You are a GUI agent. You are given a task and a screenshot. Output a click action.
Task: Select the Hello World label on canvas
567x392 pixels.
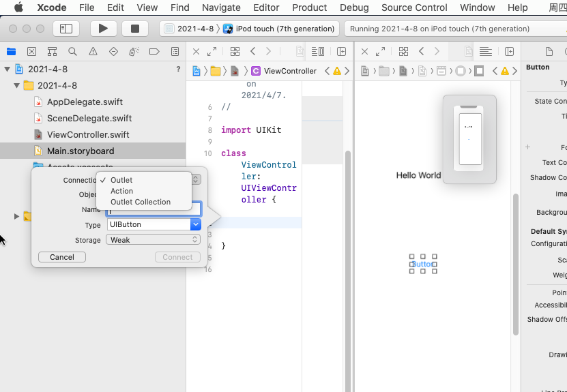418,175
